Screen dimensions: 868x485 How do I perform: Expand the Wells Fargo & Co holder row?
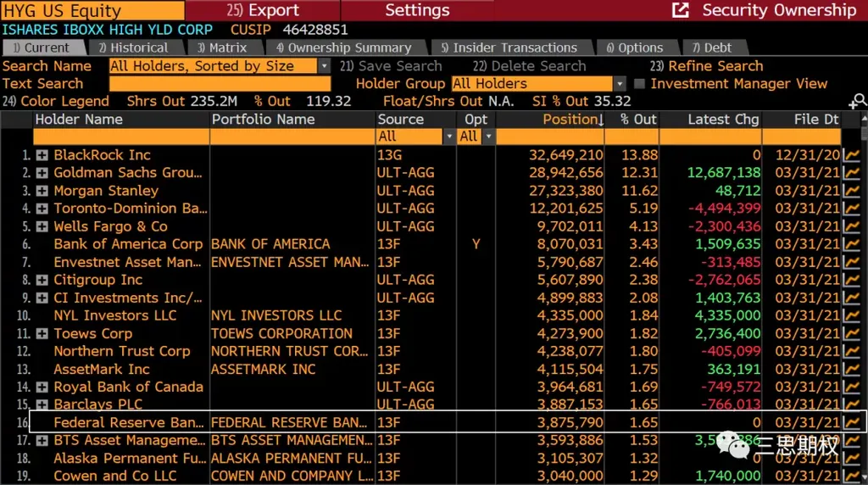coord(42,226)
